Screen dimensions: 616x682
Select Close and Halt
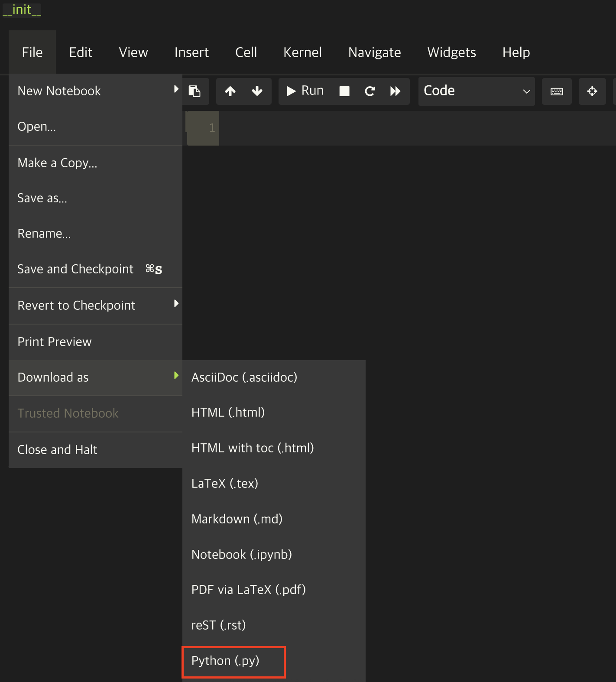(95, 450)
